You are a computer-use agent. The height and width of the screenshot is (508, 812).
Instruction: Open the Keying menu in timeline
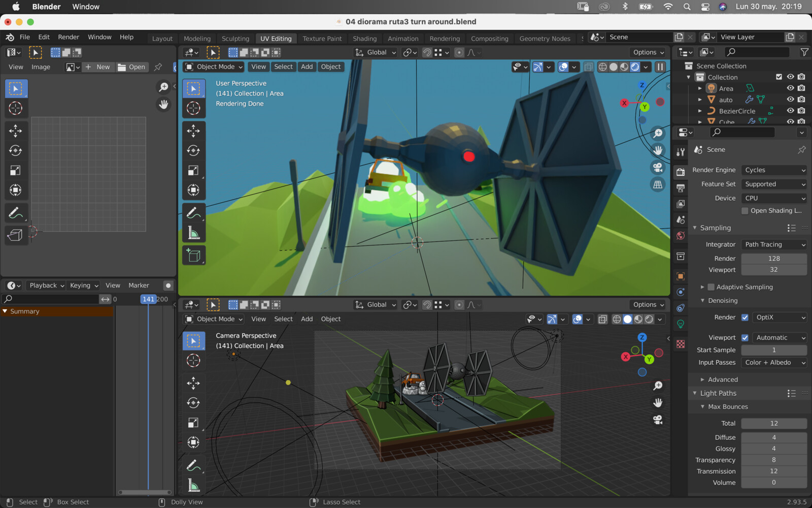click(x=84, y=285)
